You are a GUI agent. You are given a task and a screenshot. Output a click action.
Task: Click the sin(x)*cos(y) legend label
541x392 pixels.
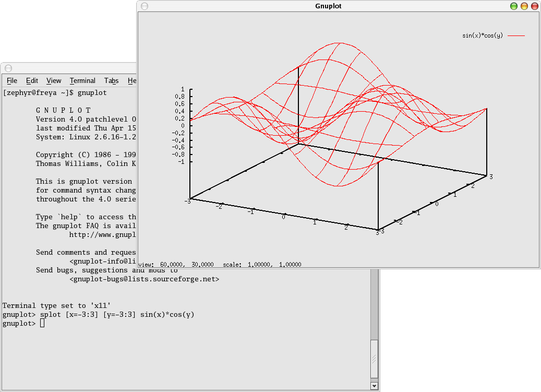tap(483, 35)
